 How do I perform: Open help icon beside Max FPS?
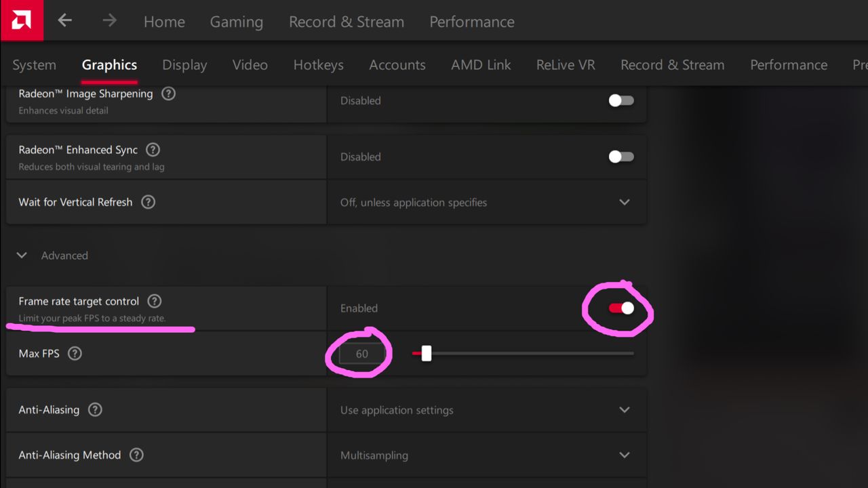click(x=75, y=353)
